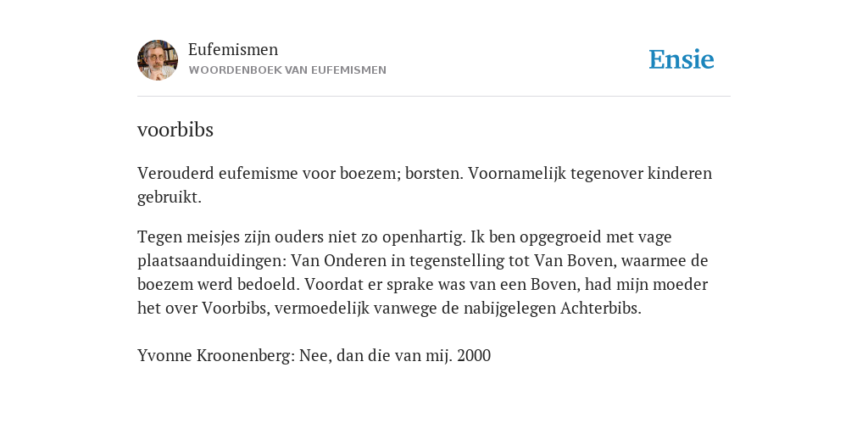Viewport: 868px width, 434px height.
Task: Click the phrase Tegen meisjes starting the quote
Action: tap(175, 237)
